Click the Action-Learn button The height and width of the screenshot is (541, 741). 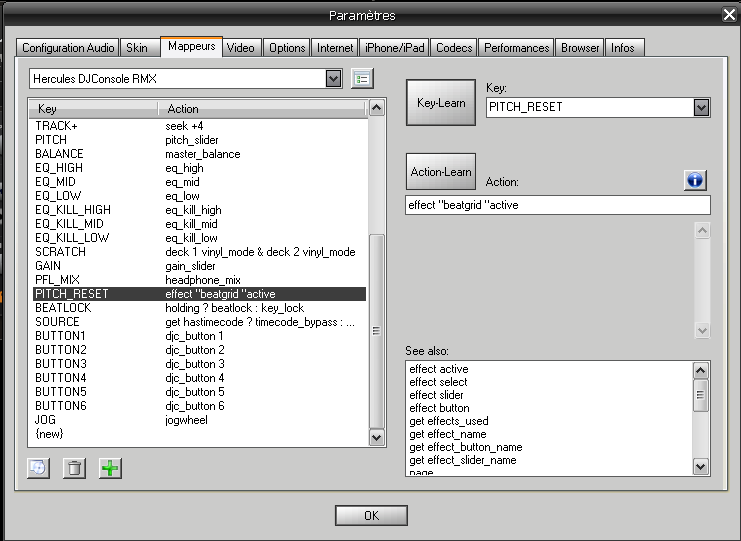click(441, 172)
